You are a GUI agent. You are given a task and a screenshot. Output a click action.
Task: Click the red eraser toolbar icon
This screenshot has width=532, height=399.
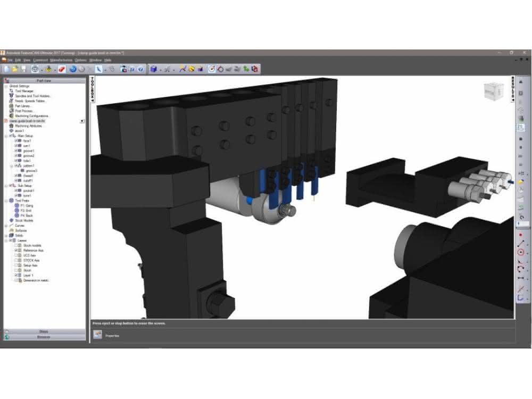(62, 69)
